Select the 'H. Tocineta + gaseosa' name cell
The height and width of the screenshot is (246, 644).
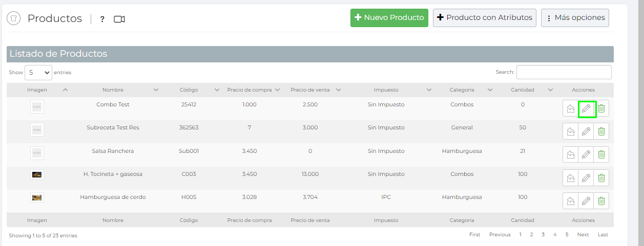tap(113, 174)
